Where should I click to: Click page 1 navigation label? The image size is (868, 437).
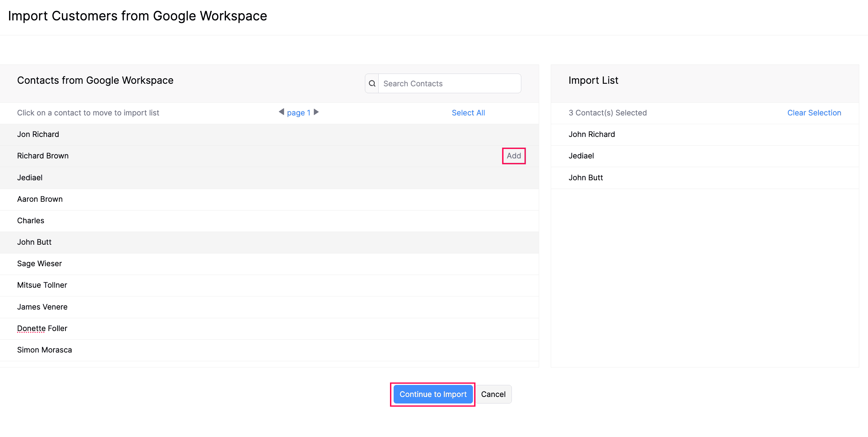[298, 112]
